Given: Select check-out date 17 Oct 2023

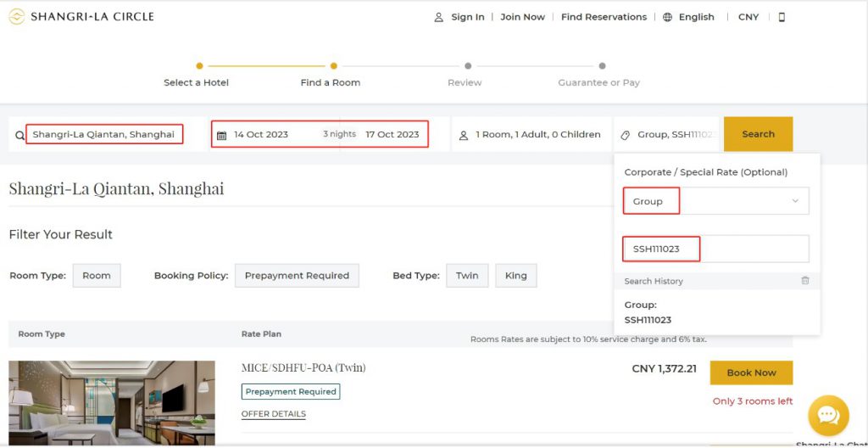Looking at the screenshot, I should point(392,134).
